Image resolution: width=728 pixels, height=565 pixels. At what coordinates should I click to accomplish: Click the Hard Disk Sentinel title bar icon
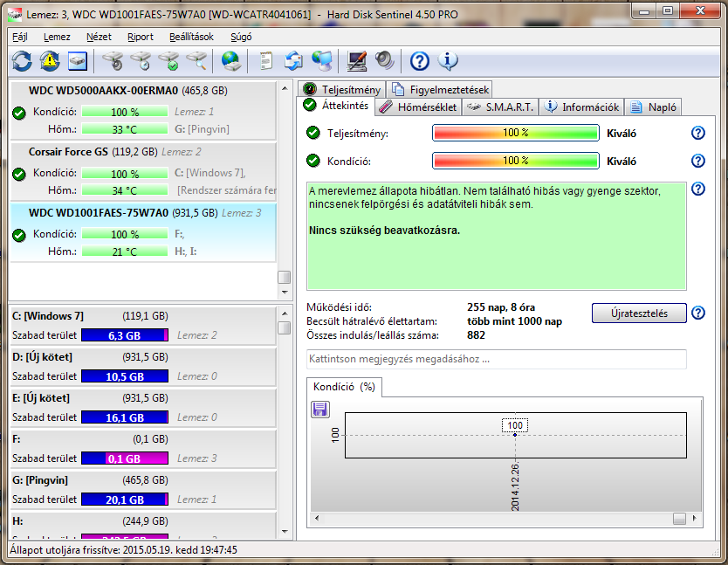click(x=16, y=14)
